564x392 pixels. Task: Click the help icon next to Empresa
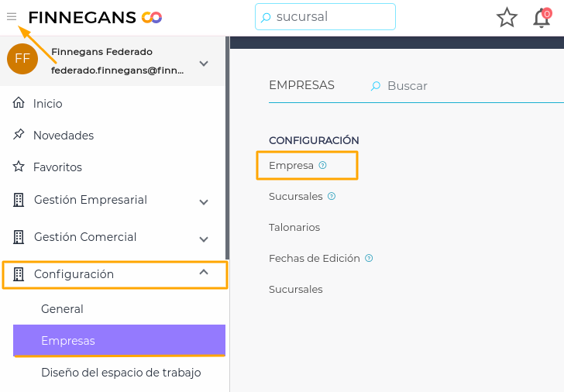pyautogui.click(x=323, y=165)
